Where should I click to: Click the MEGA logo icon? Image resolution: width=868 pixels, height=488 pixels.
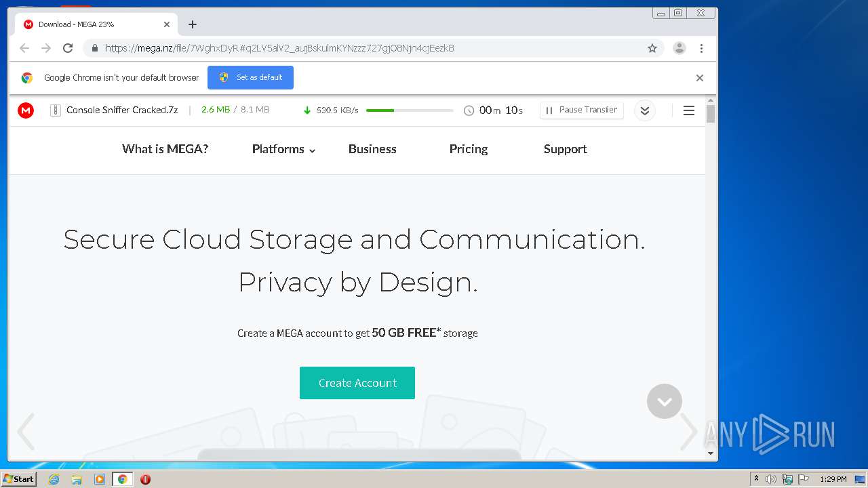(26, 110)
